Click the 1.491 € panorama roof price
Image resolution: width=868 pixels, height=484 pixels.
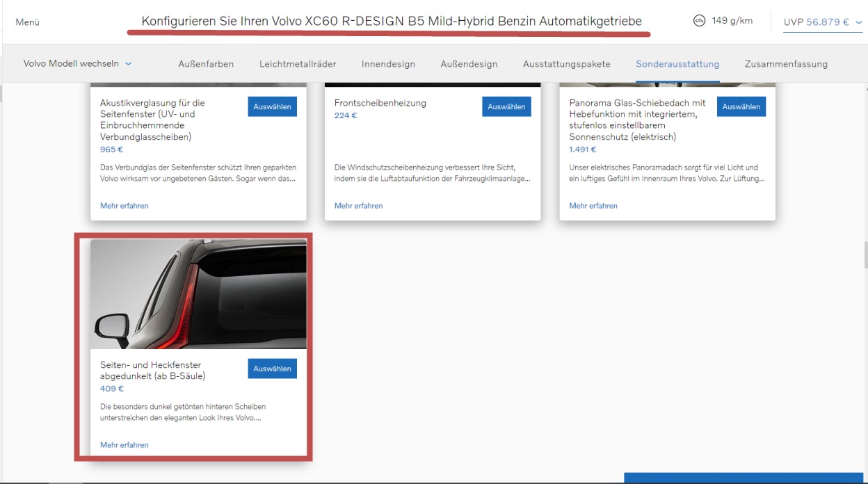point(583,150)
